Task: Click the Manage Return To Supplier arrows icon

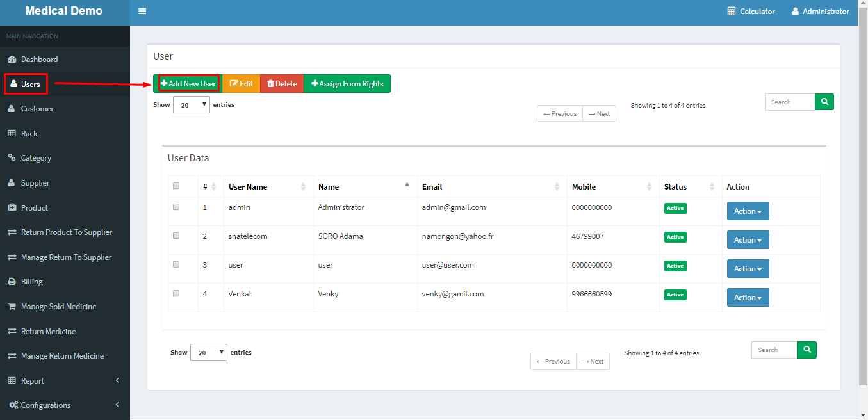Action: [12, 257]
